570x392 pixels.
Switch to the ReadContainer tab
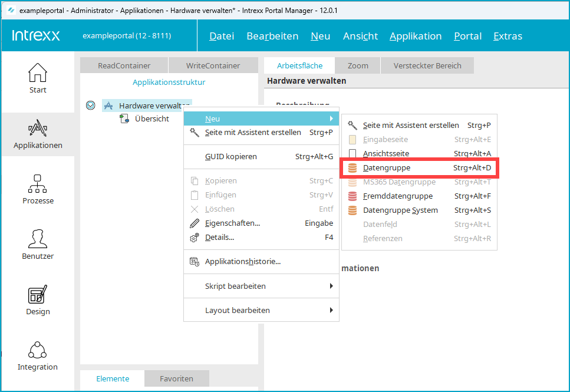tap(124, 65)
